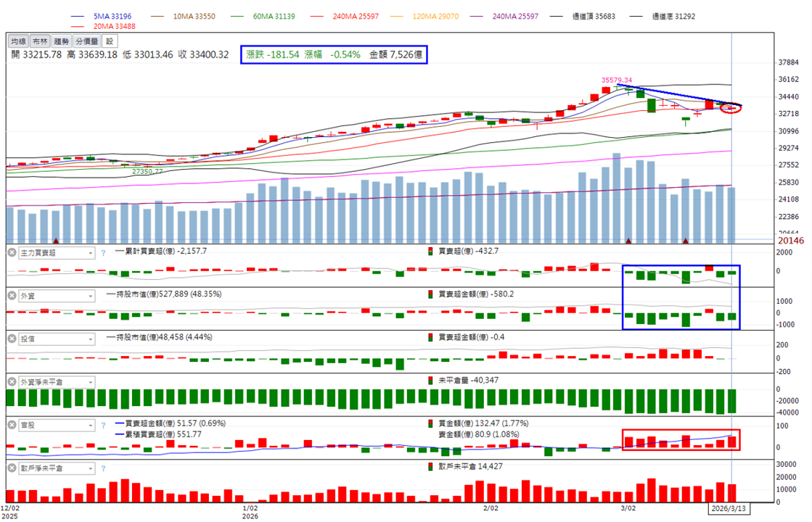This screenshot has height=522, width=812.
Task: Expand the 投信 indicator selector
Action: click(57, 339)
